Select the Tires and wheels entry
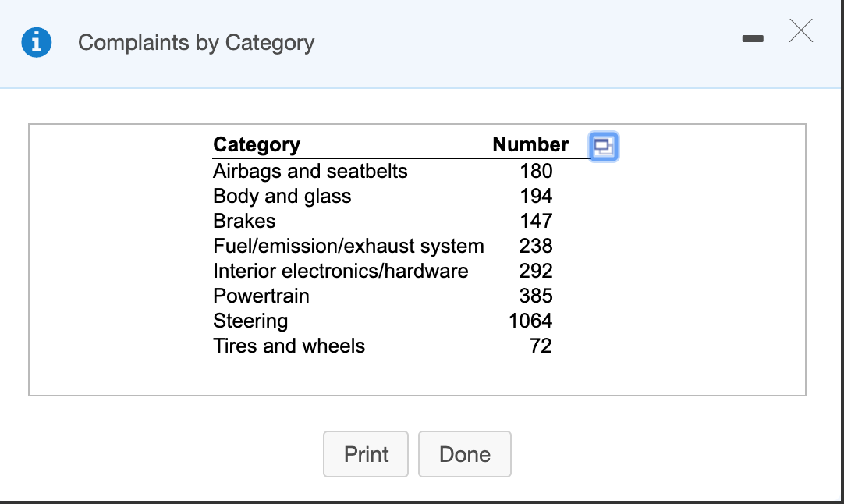 point(289,346)
